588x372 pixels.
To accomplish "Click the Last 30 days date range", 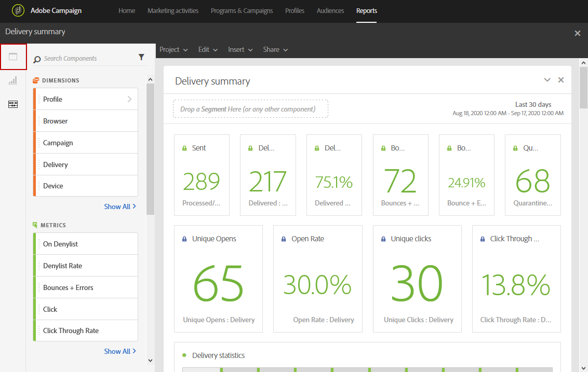I will (532, 105).
